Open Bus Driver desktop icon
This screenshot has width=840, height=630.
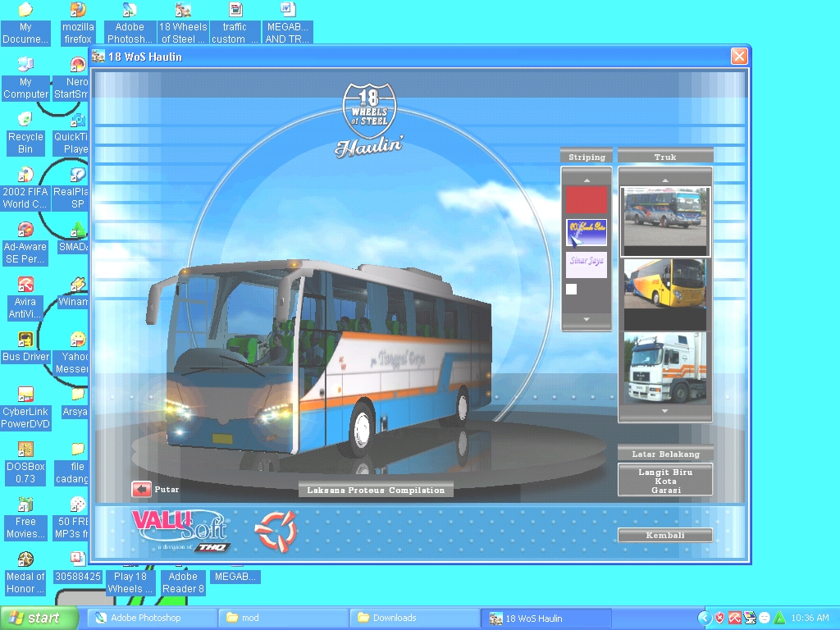tap(25, 347)
